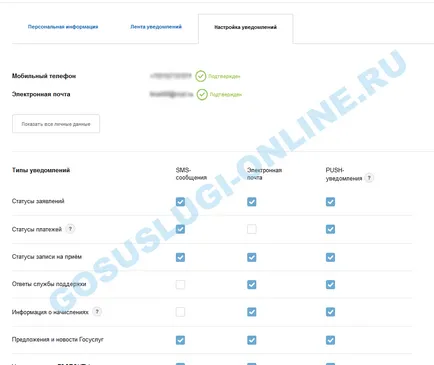Uncheck PUSH for Статусы платежей

(330, 229)
